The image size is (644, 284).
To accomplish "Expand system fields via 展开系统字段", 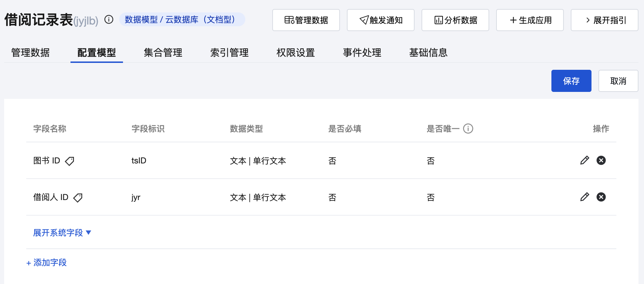I will (x=62, y=233).
